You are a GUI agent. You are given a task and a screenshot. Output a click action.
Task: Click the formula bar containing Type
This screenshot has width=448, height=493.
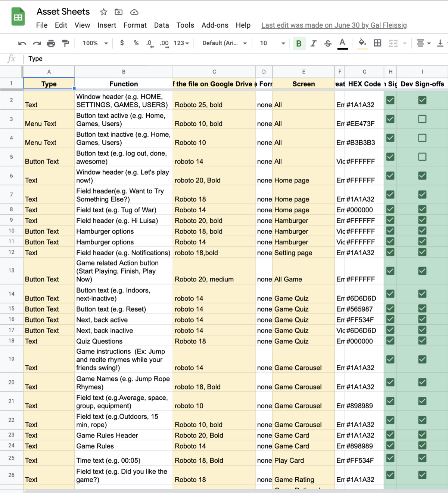[x=224, y=59]
